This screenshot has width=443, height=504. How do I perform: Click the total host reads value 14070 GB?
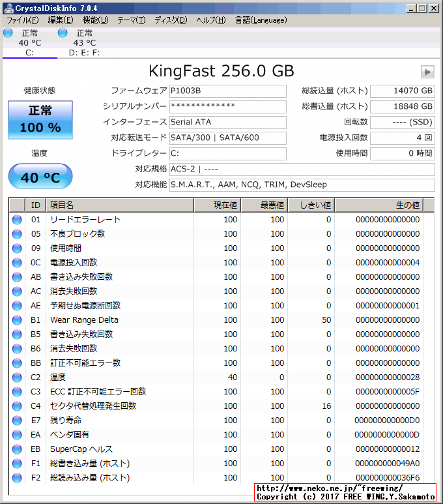tap(403, 91)
